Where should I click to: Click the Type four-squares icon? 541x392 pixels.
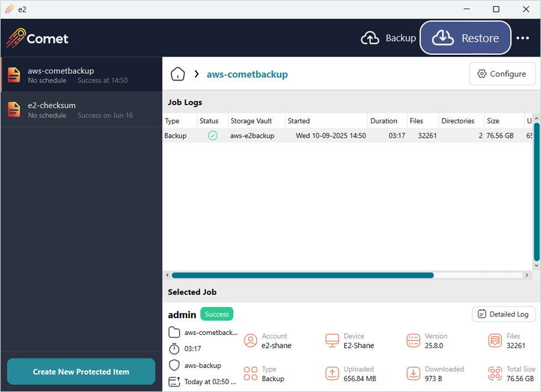[251, 373]
